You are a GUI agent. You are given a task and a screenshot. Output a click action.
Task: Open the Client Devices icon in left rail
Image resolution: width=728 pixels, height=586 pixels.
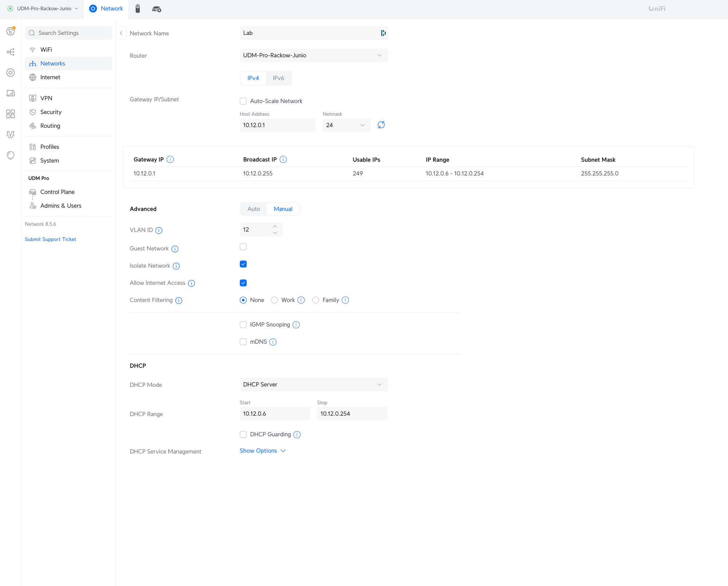[11, 93]
